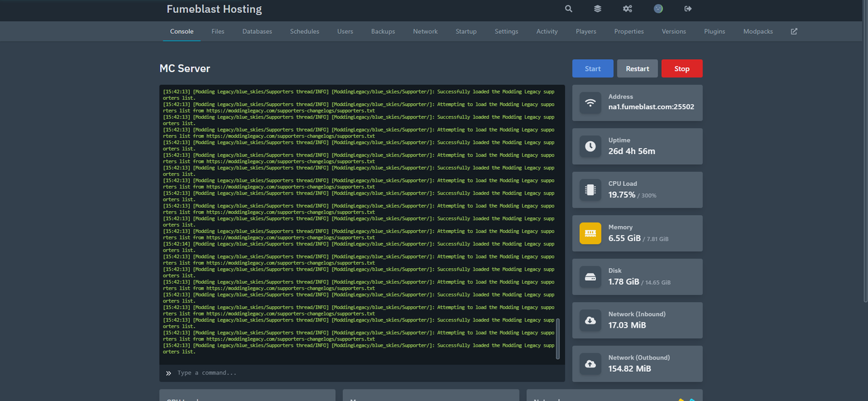Click the MC Server heading
This screenshot has height=401, width=868.
(184, 69)
